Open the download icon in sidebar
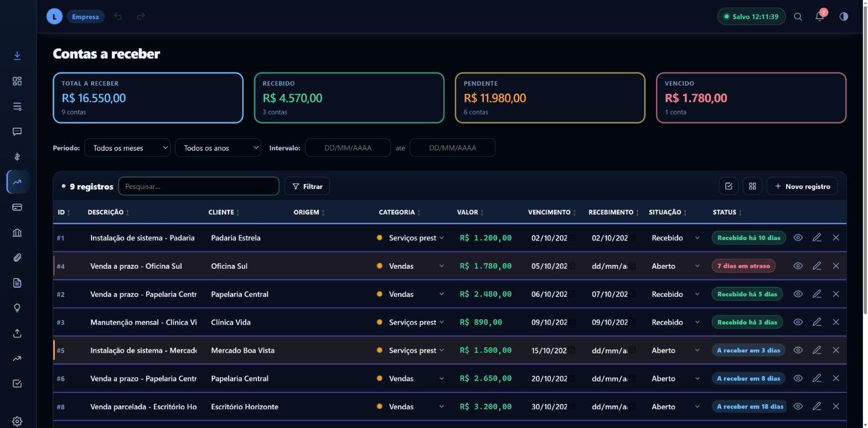Image resolution: width=868 pixels, height=428 pixels. click(17, 55)
